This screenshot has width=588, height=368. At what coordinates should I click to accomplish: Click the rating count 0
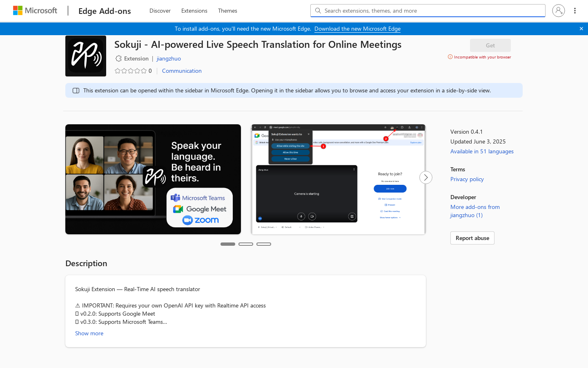click(150, 71)
